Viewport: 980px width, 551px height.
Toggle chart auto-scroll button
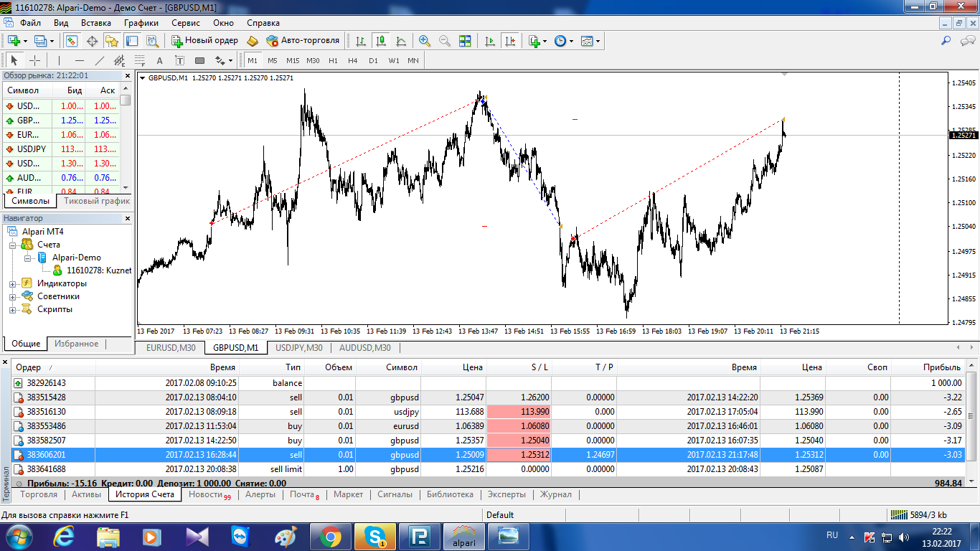tap(490, 41)
